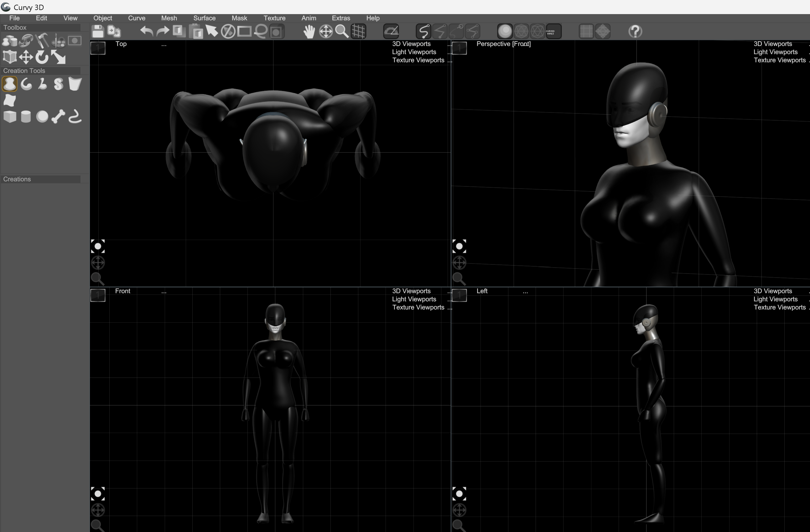810x532 pixels.
Task: Enable angular polyline curve mode
Action: pos(440,32)
